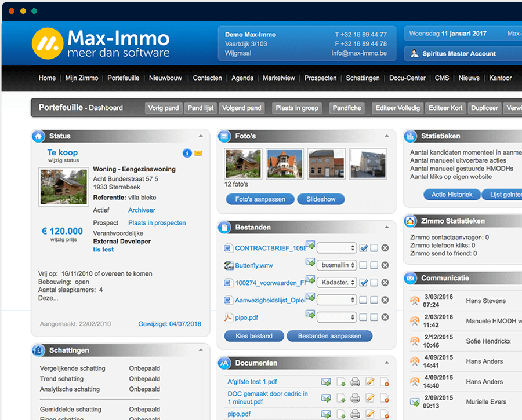
Task: Click the Communicatie envelope header icon
Action: (410, 278)
